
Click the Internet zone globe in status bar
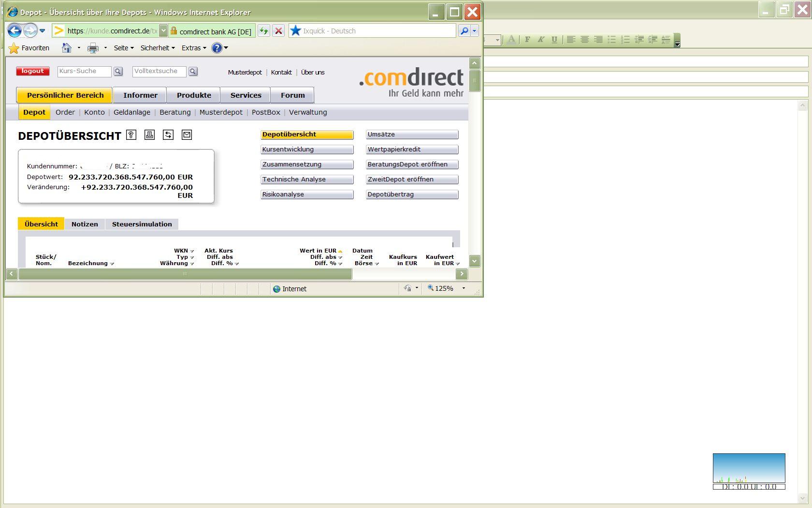276,289
